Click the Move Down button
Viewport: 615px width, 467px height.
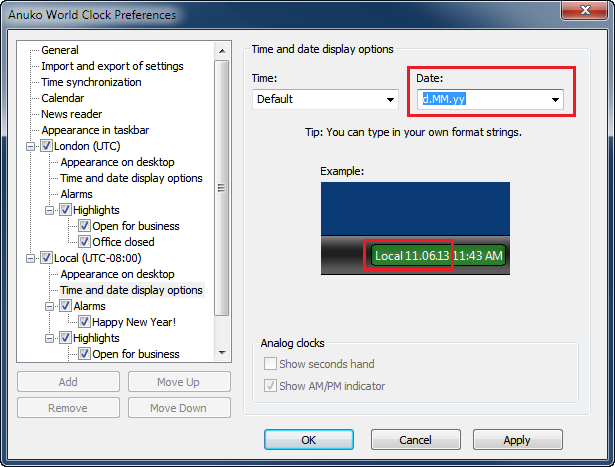[179, 408]
